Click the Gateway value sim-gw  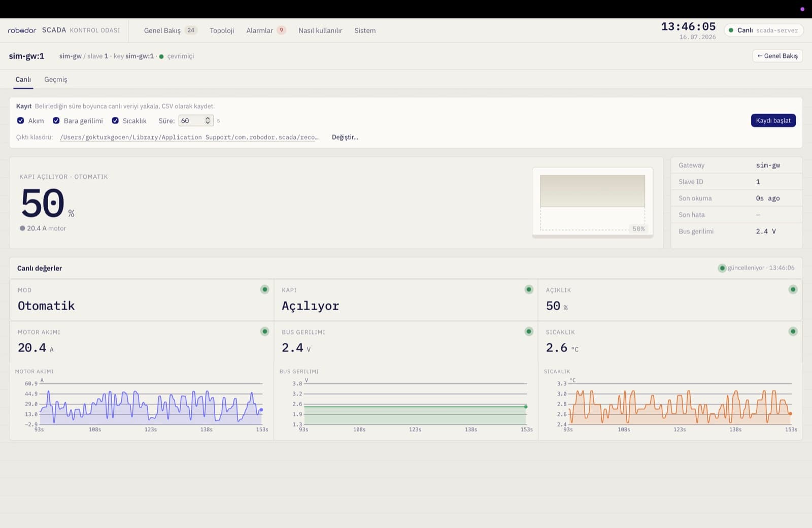click(x=768, y=166)
